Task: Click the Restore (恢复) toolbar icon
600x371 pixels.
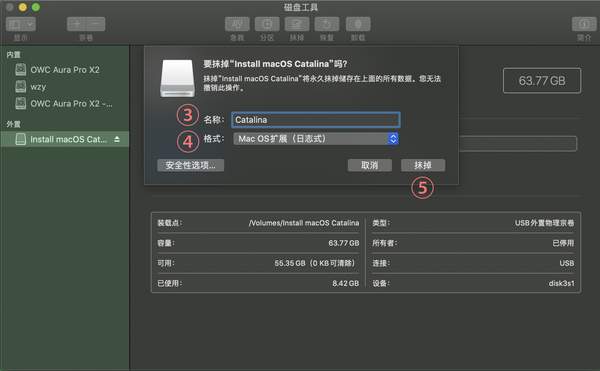Action: pyautogui.click(x=327, y=24)
